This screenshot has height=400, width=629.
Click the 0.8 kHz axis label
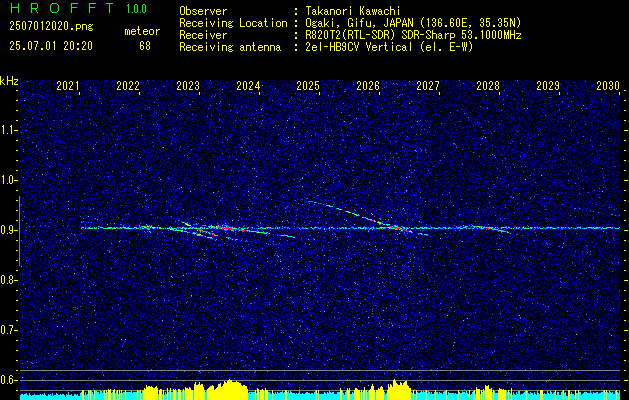(9, 280)
